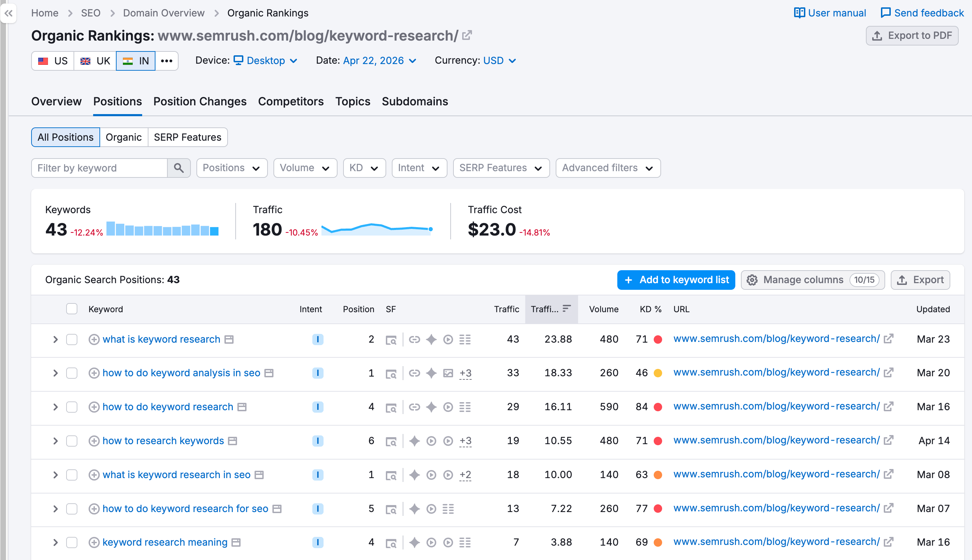Check the checkbox for "what is keyword research"
This screenshot has width=972, height=560.
(x=71, y=339)
